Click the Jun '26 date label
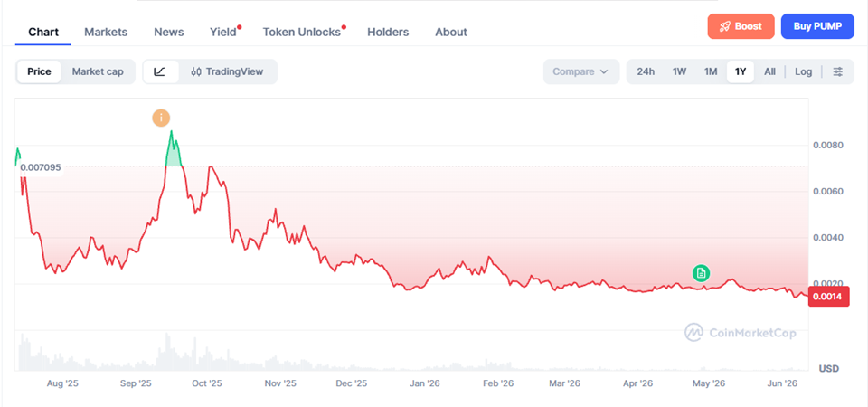Viewport: 868px width, 407px height. coord(781,383)
